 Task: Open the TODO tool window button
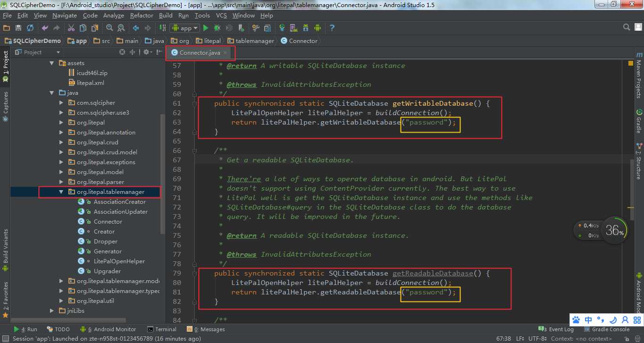[59, 329]
